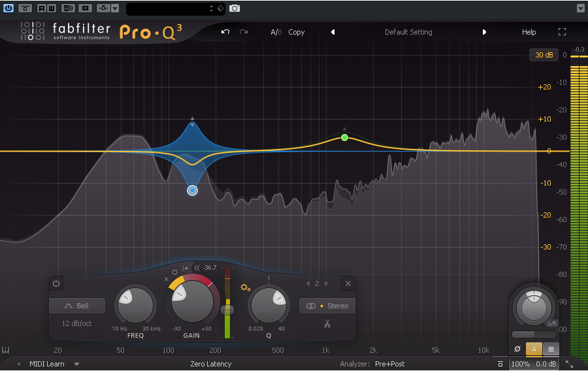The height and width of the screenshot is (373, 588).
Task: Open the Zero Latency processing mode menu
Action: pyautogui.click(x=211, y=364)
